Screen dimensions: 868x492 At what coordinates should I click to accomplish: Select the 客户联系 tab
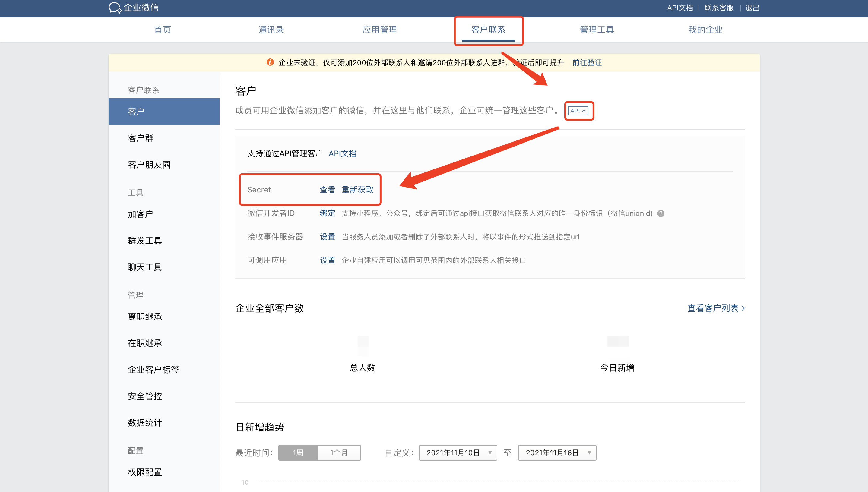(x=488, y=30)
